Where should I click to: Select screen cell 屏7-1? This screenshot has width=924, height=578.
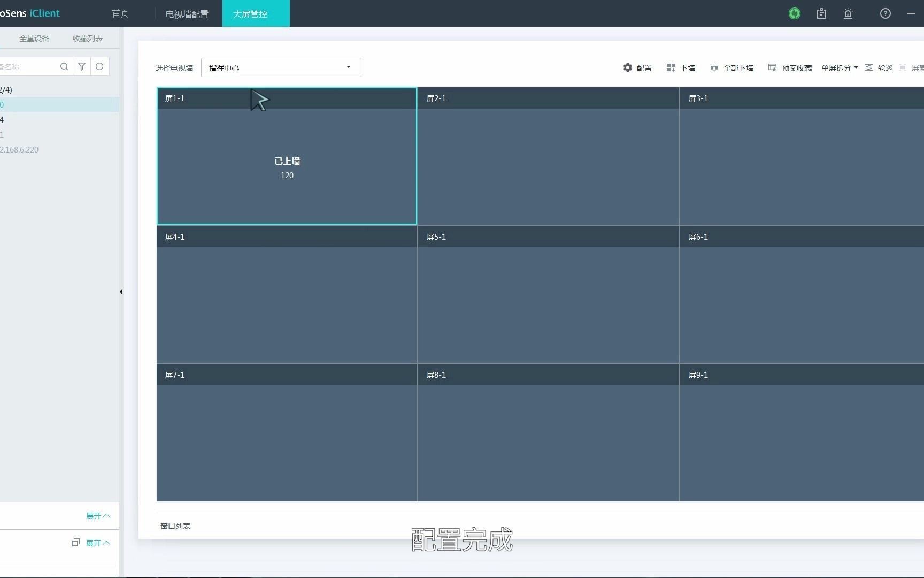click(x=287, y=433)
